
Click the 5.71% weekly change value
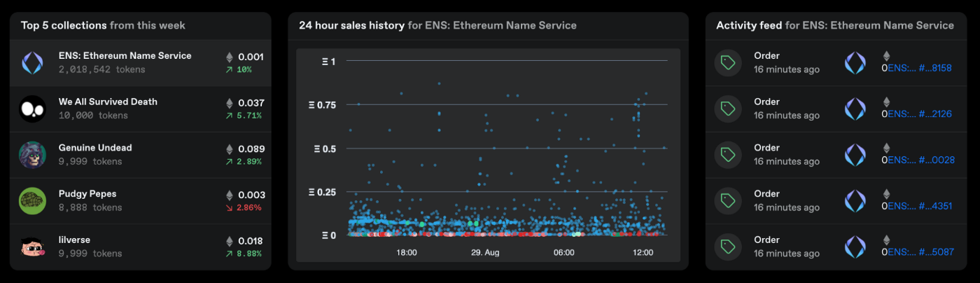(x=249, y=116)
